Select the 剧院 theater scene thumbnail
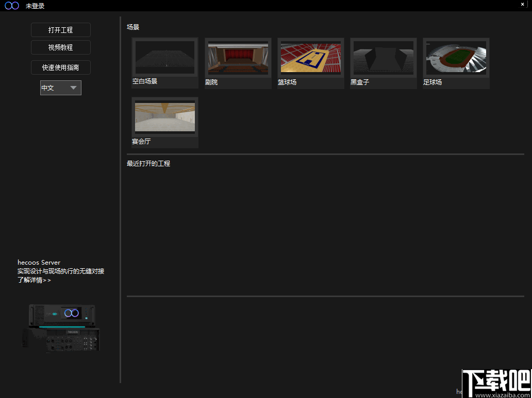Image resolution: width=532 pixels, height=398 pixels. tap(238, 58)
